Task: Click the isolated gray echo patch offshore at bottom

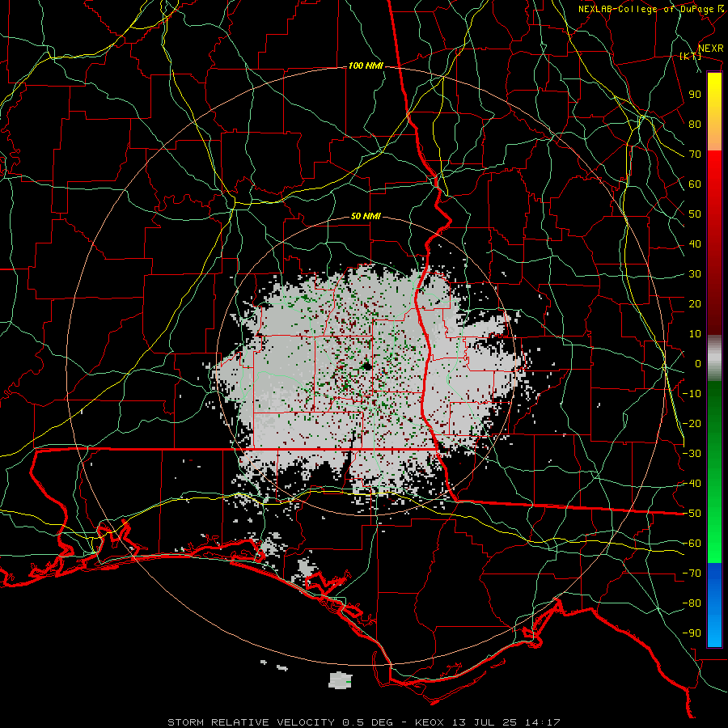Action: click(x=341, y=680)
